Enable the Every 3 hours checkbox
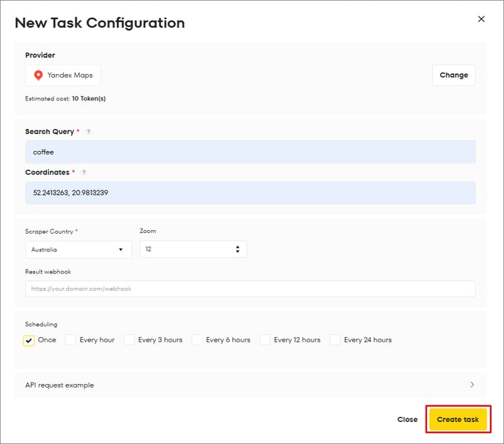 pos(129,340)
